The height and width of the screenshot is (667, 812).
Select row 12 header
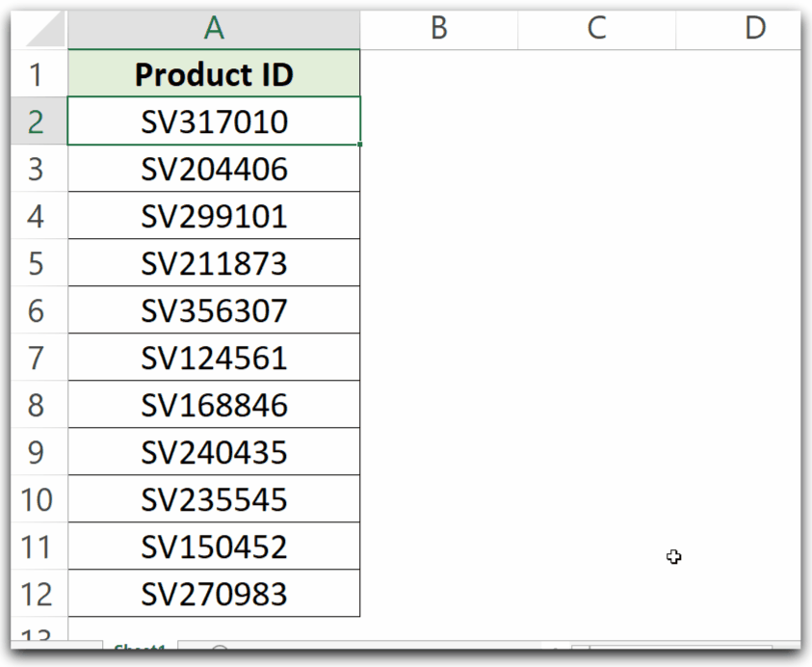[39, 593]
